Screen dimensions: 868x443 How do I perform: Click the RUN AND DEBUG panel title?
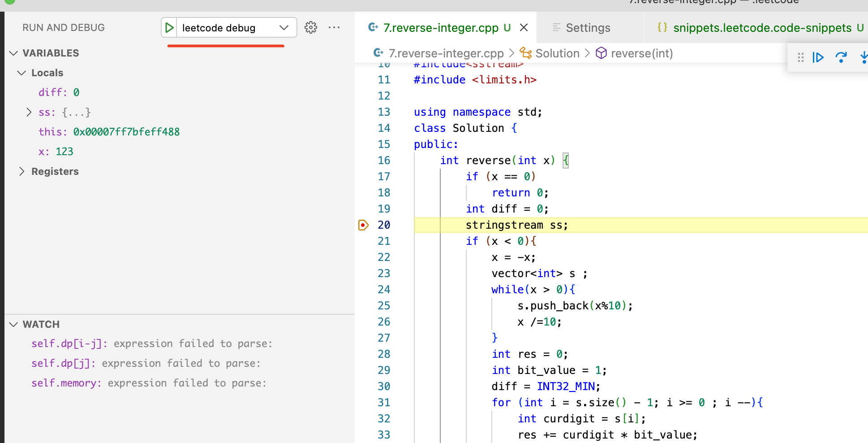(x=64, y=28)
